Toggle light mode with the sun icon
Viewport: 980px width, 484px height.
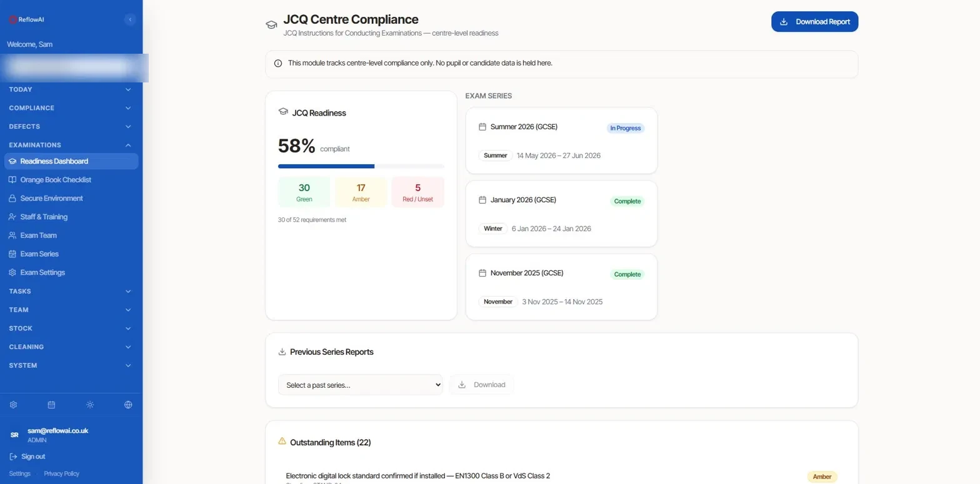tap(90, 405)
